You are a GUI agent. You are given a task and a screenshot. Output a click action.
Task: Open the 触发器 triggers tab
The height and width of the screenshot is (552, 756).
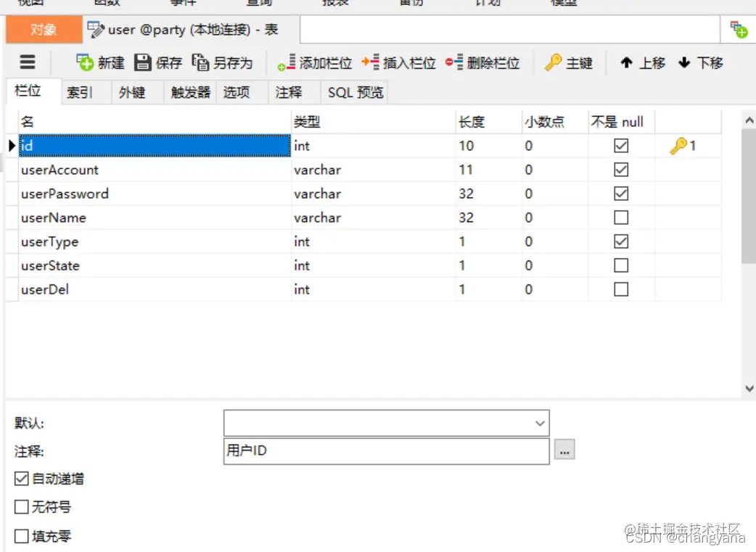tap(190, 92)
